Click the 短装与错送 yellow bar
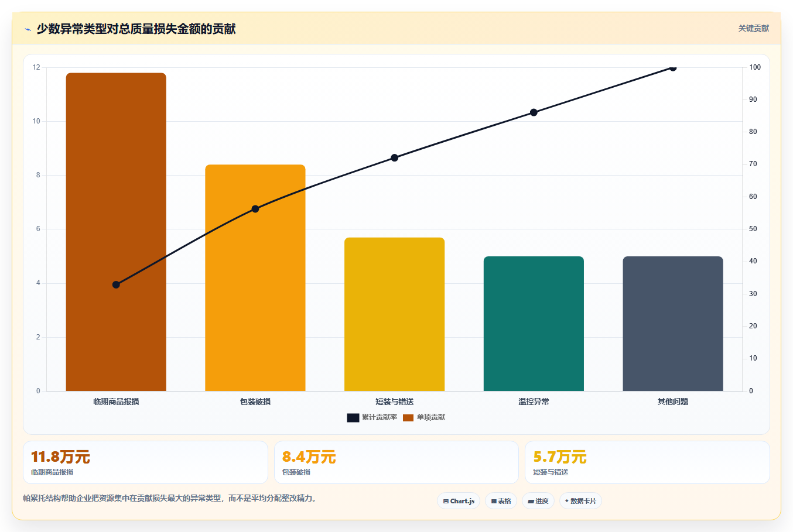Image resolution: width=793 pixels, height=532 pixels. tap(394, 314)
